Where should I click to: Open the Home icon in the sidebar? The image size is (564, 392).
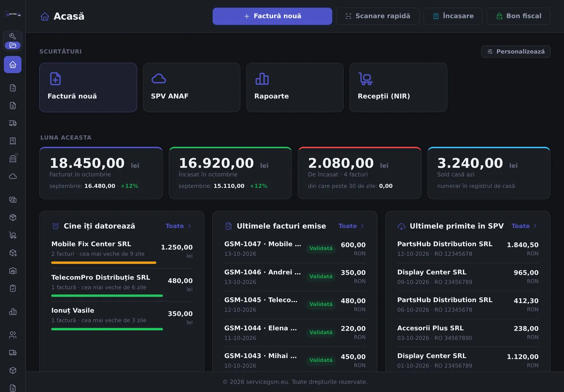click(12, 64)
